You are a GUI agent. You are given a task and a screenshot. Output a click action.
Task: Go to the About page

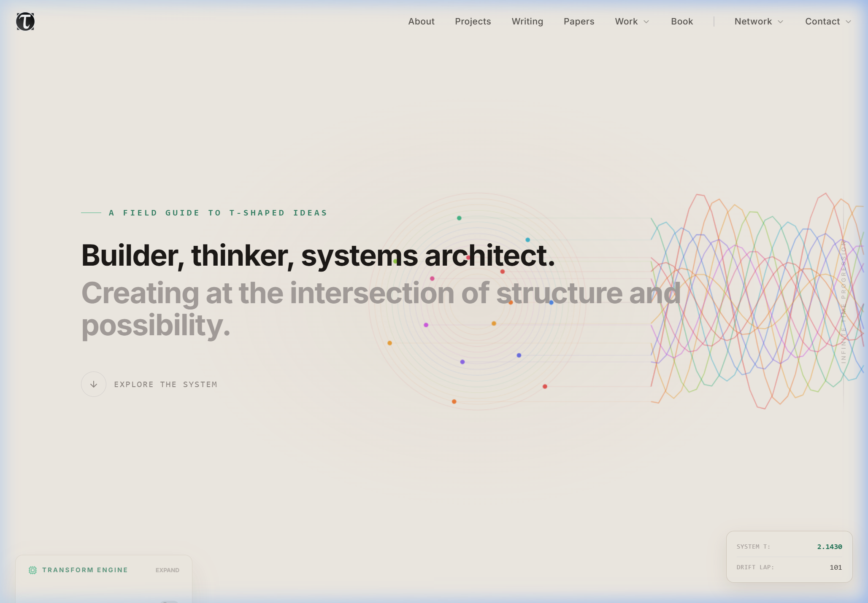tap(421, 22)
